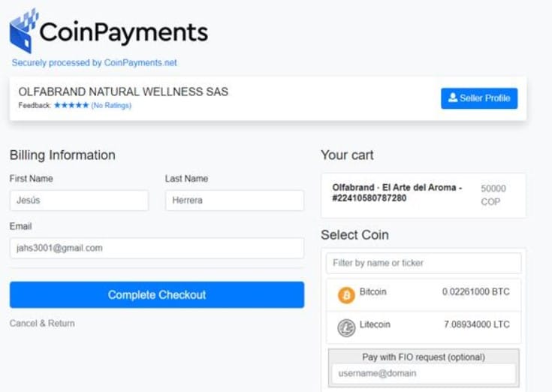Open the Seller Profile button
552x392 pixels.
(479, 98)
